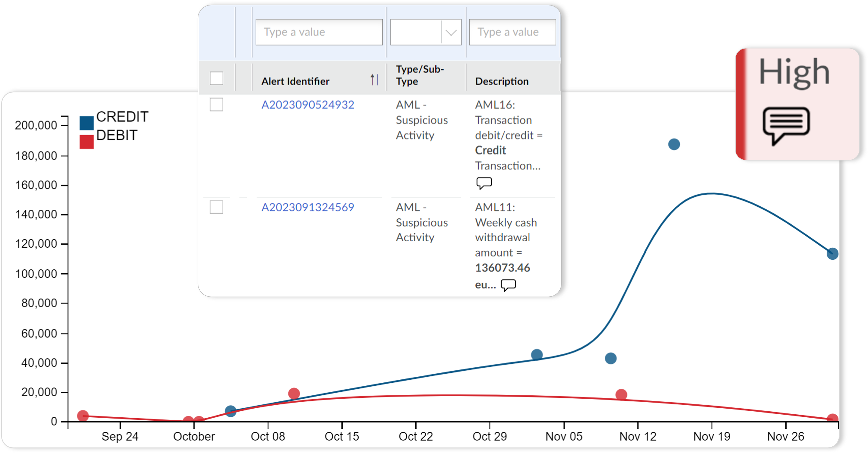Click the Description column header
Viewport: 868px width, 453px height.
[x=502, y=81]
